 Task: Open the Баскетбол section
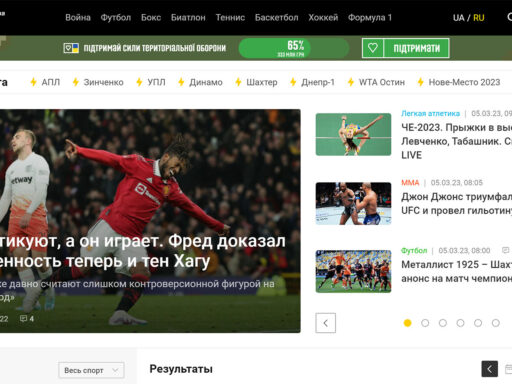tap(276, 17)
